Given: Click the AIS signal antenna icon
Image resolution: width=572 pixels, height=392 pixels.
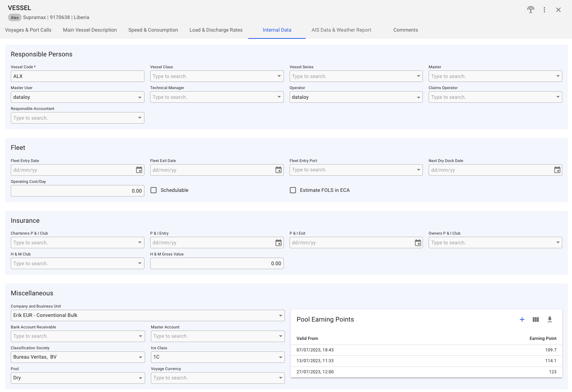Looking at the screenshot, I should point(531,10).
